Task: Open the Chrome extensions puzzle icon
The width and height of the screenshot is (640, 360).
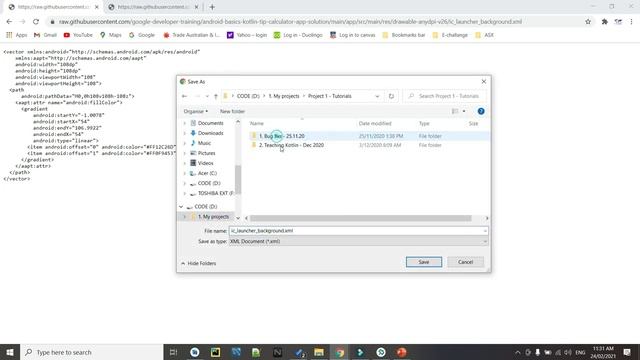Action: tap(604, 22)
